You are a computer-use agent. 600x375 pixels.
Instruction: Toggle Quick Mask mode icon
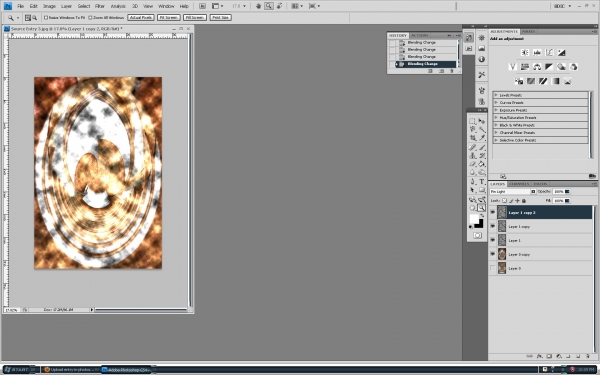(x=477, y=235)
